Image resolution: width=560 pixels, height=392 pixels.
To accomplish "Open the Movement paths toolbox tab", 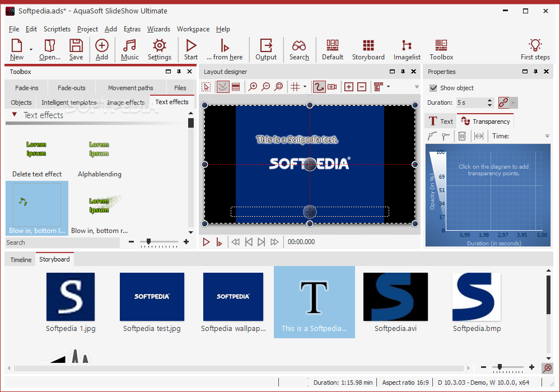I will tap(130, 88).
